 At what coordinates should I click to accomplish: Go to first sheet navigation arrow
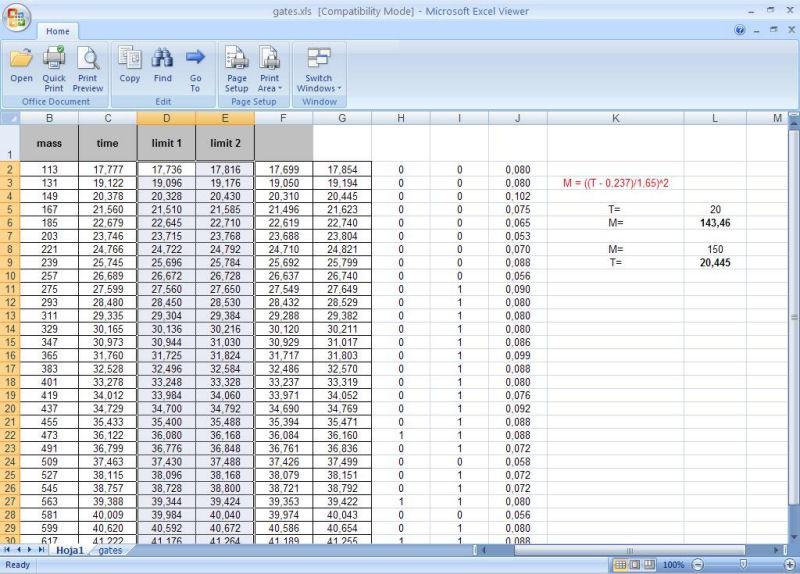click(7, 550)
